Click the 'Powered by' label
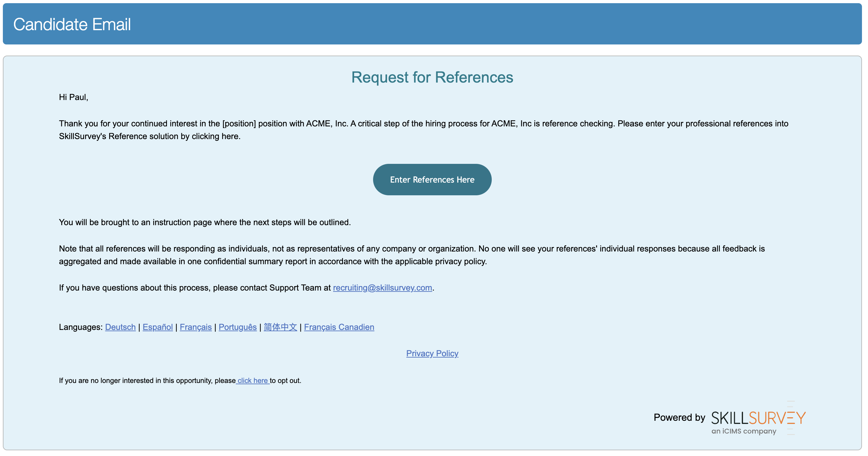 [679, 418]
